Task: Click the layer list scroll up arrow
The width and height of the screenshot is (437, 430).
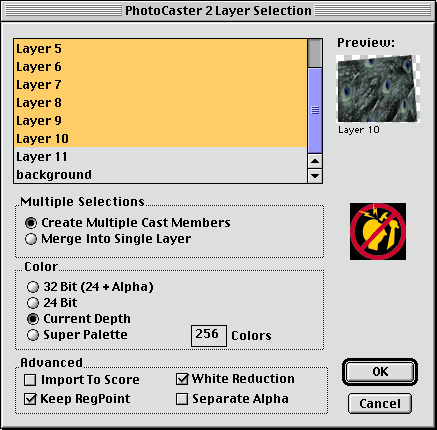Action: pos(315,162)
